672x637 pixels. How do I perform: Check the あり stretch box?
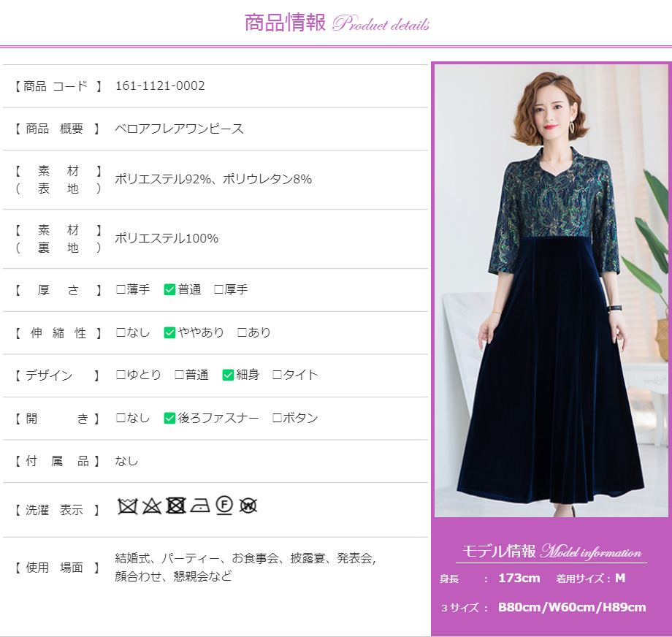(x=242, y=332)
